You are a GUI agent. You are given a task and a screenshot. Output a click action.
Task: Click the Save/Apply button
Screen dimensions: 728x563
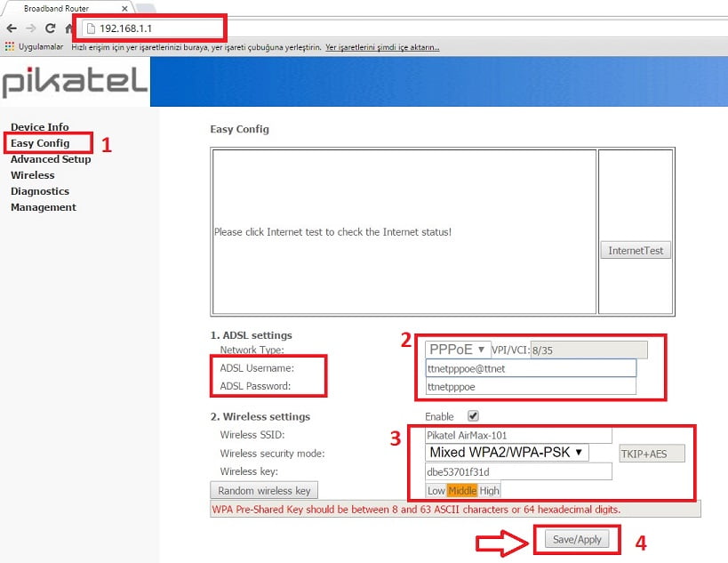[577, 540]
